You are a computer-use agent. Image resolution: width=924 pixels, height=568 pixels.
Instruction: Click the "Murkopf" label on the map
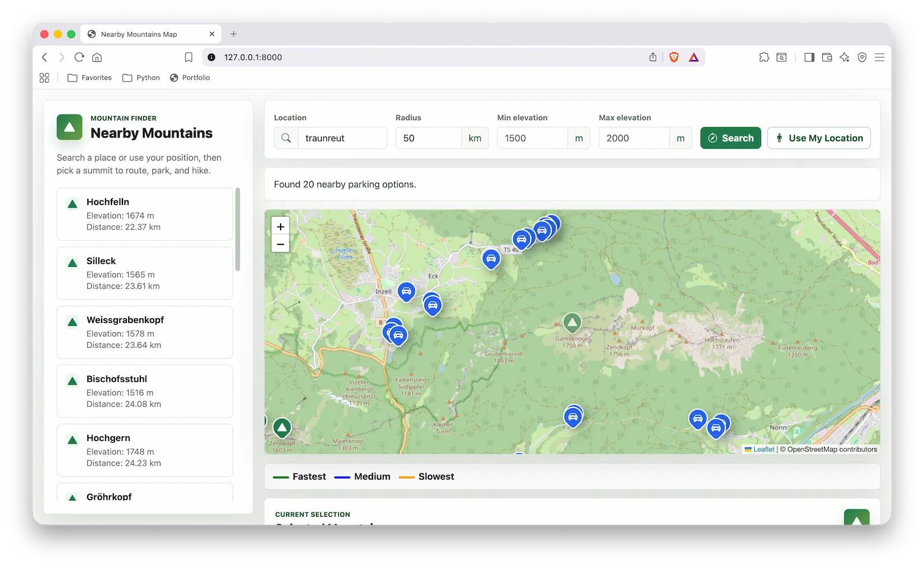tap(643, 328)
